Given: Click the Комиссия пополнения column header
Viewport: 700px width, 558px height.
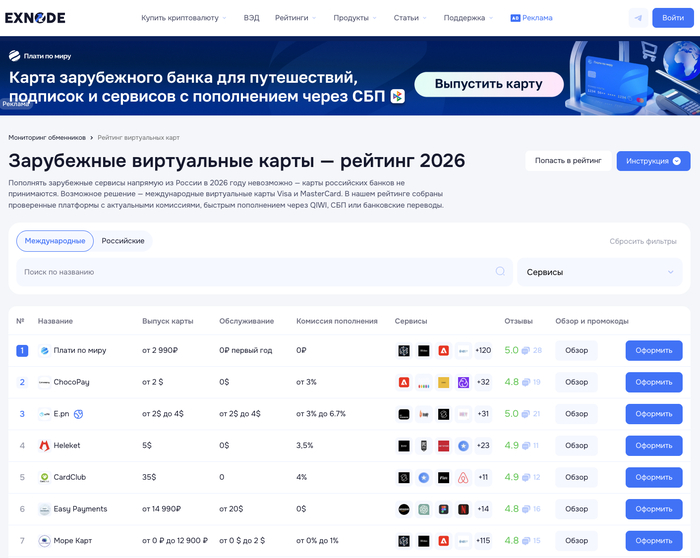Looking at the screenshot, I should (337, 321).
